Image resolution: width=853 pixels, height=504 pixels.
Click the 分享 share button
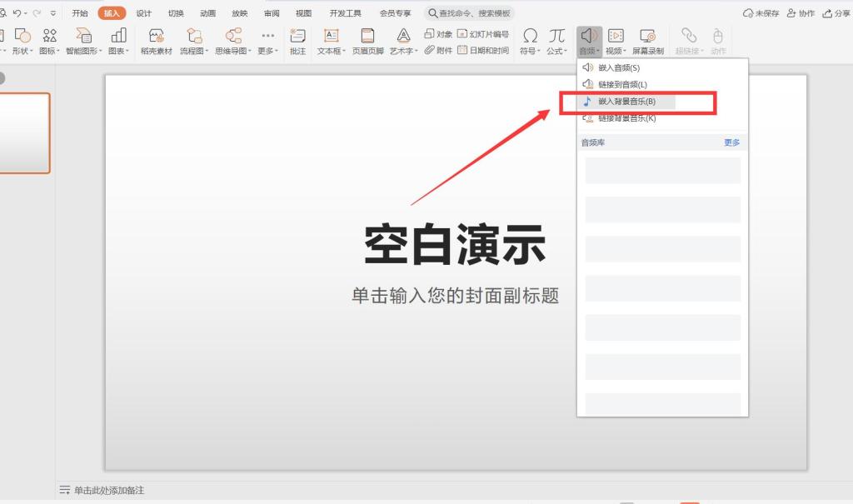click(x=836, y=13)
